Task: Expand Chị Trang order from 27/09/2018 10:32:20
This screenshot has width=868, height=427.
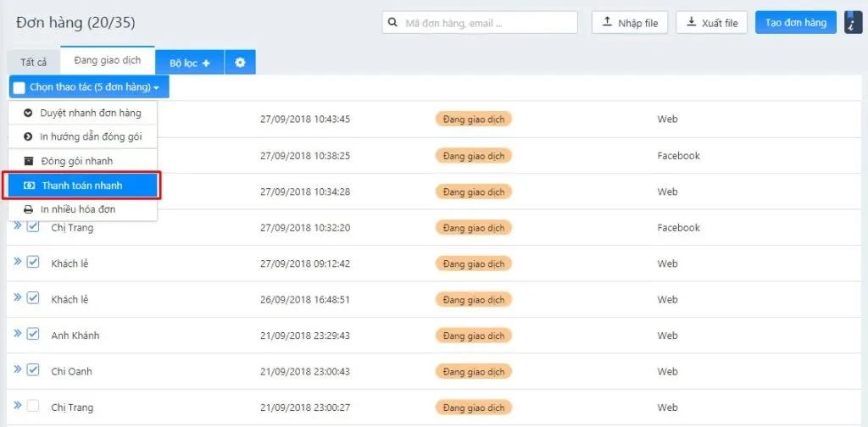Action: coord(17,225)
